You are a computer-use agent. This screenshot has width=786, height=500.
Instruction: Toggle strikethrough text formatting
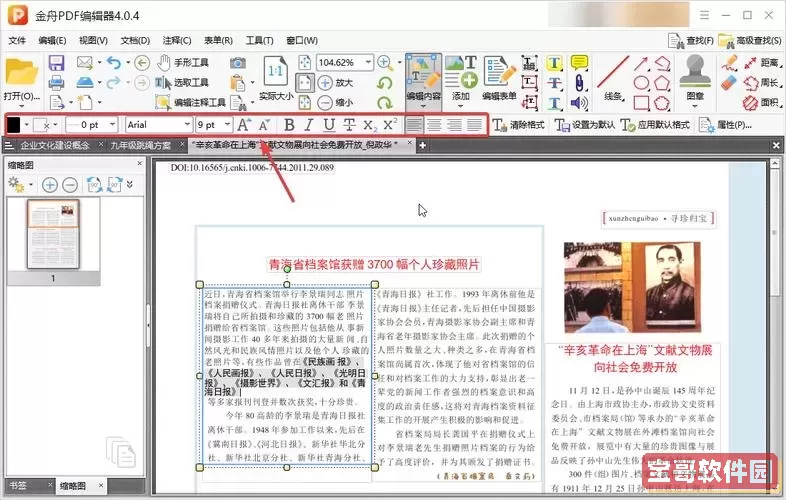tap(349, 125)
